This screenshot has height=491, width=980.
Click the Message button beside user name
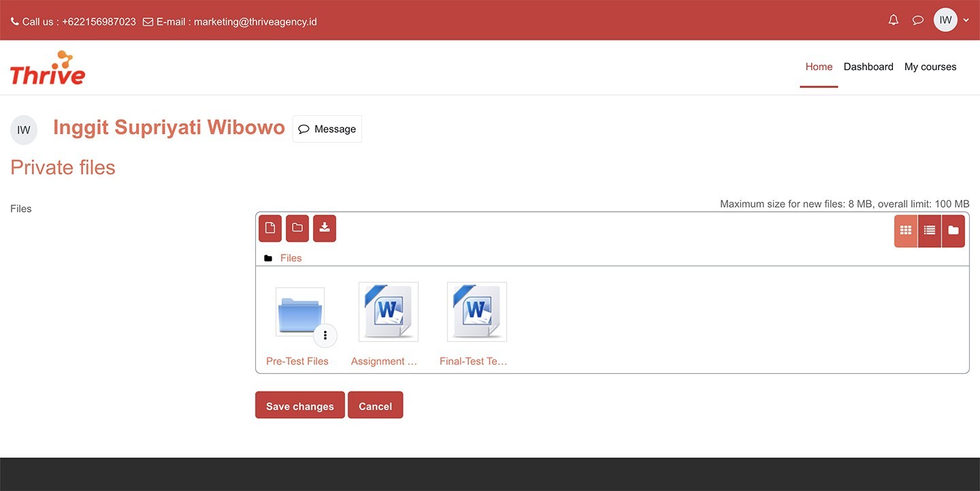click(x=327, y=129)
